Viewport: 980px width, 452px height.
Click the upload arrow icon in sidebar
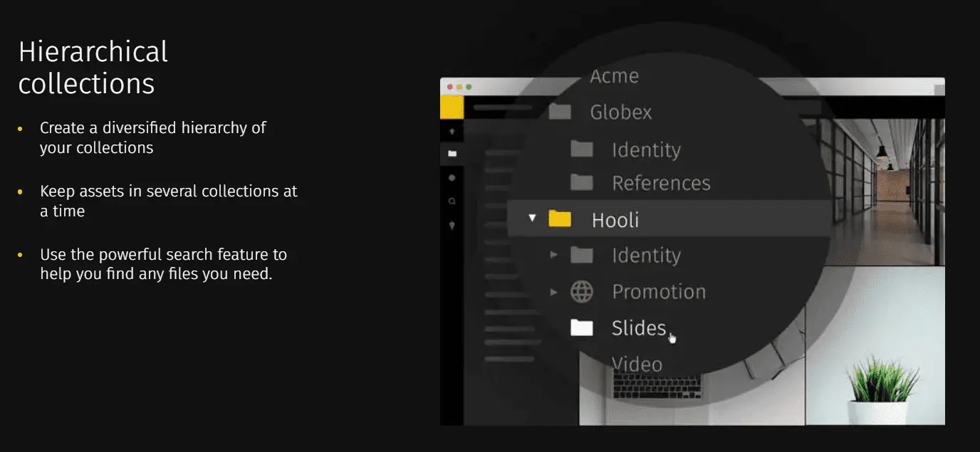[x=453, y=130]
